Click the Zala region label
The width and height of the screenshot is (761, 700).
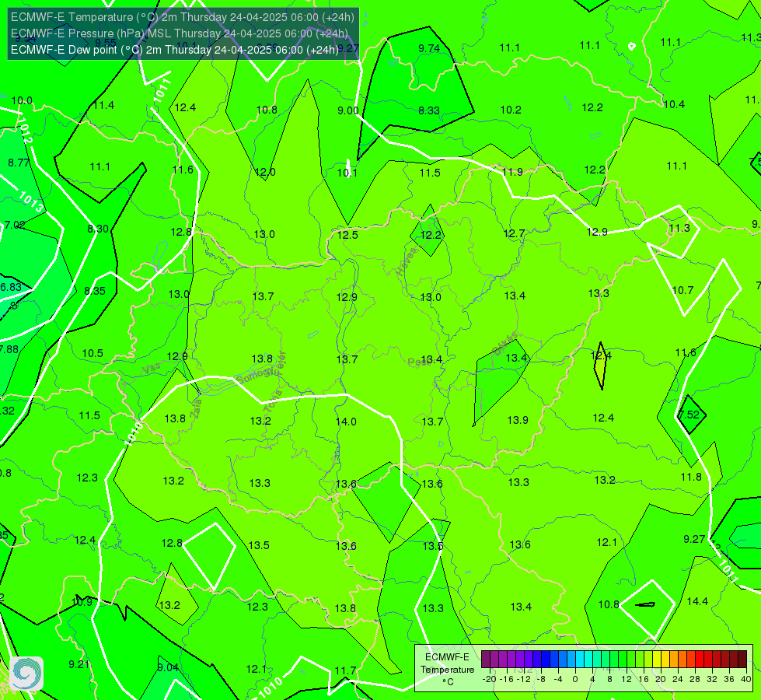197,408
